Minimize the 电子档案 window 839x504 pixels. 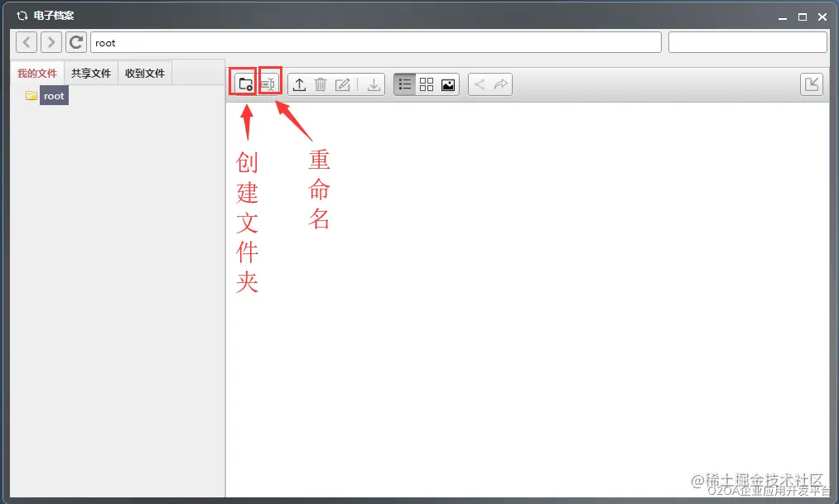(x=783, y=17)
